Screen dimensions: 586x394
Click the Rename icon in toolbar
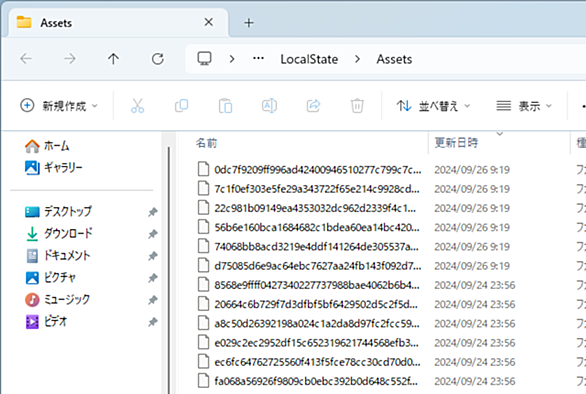coord(269,106)
